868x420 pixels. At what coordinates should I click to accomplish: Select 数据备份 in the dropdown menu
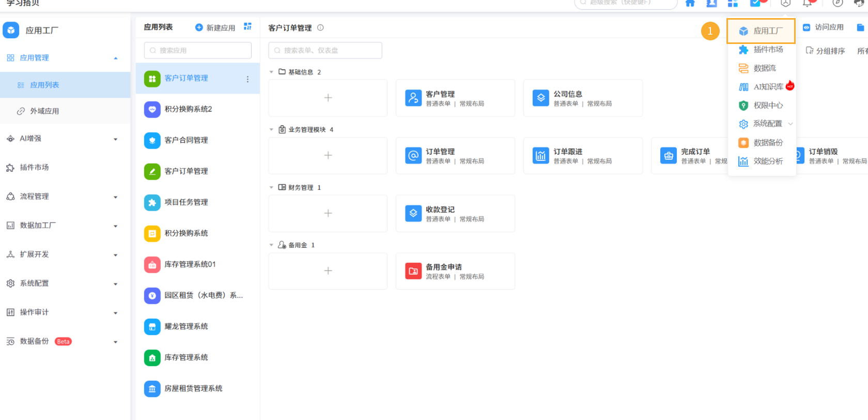(x=761, y=143)
